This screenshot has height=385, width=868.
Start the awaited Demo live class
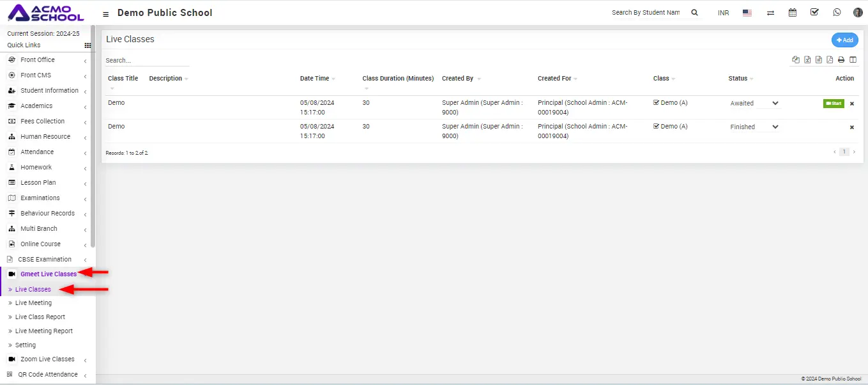pos(834,104)
